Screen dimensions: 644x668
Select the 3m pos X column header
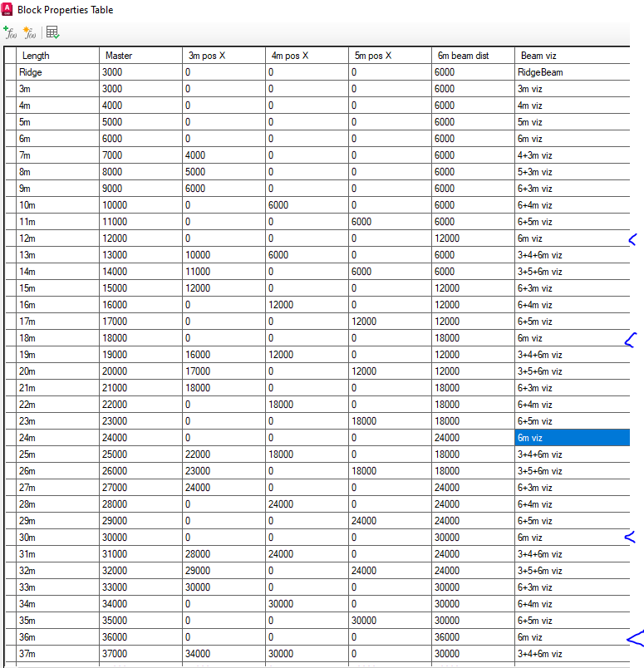224,56
